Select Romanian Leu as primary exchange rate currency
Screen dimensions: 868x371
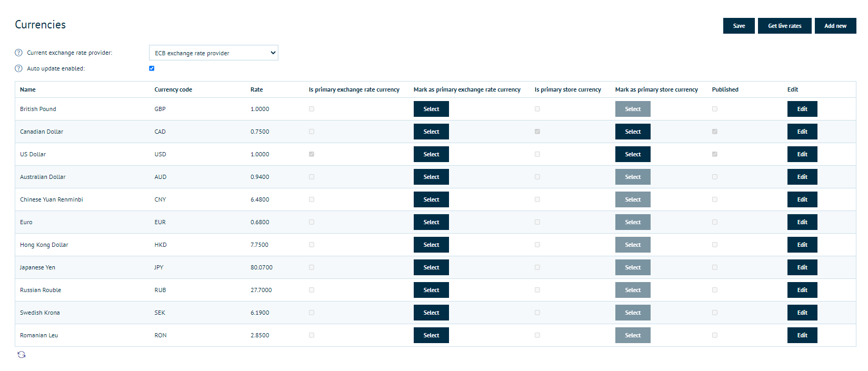431,335
